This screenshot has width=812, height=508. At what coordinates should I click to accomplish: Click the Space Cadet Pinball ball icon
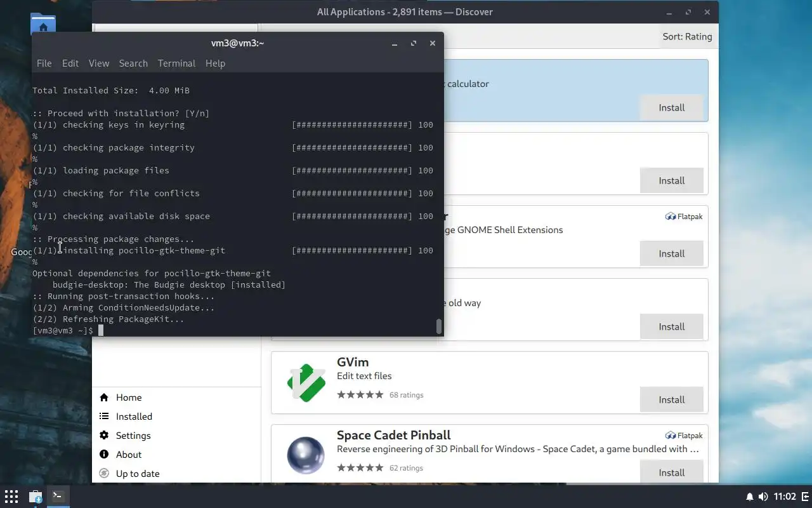click(306, 455)
